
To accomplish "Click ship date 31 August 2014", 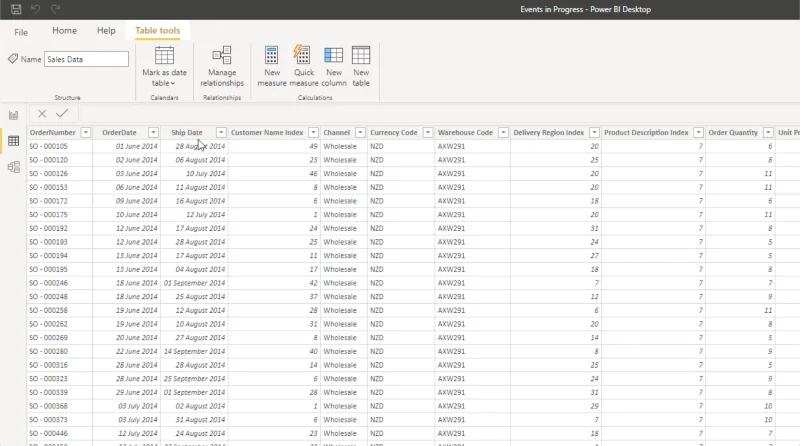I will 200,420.
